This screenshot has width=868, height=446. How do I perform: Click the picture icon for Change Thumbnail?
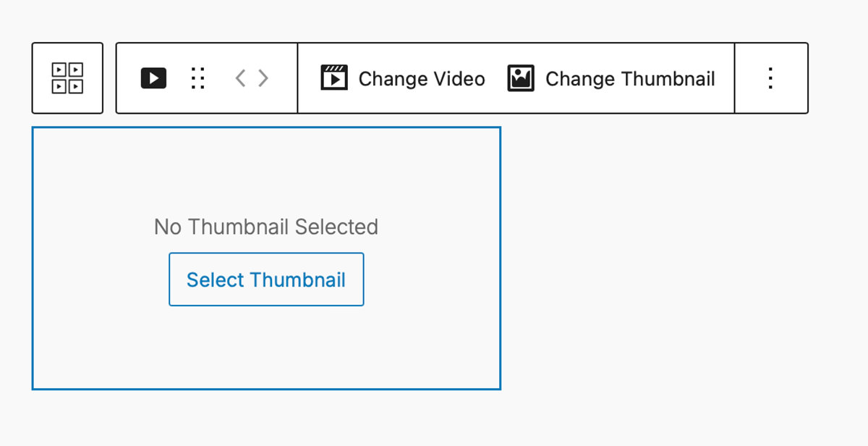click(x=521, y=78)
